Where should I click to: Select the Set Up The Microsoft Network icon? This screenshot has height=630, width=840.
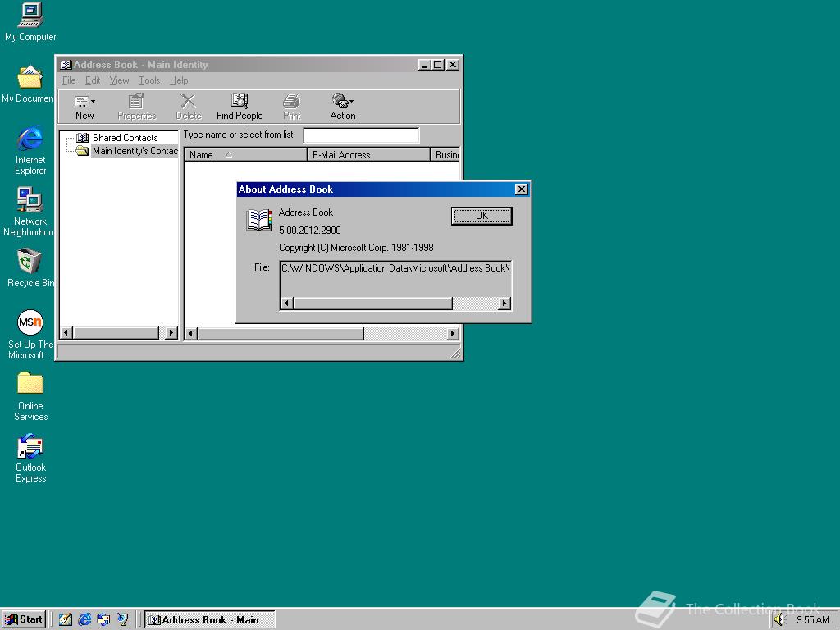point(30,335)
